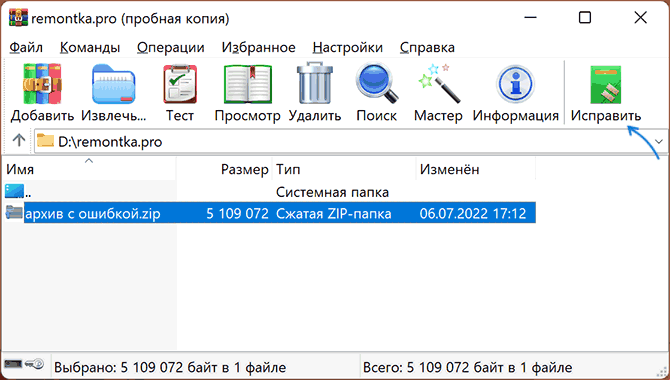Click the size value '5 109 072'
This screenshot has width=670, height=380.
(237, 213)
